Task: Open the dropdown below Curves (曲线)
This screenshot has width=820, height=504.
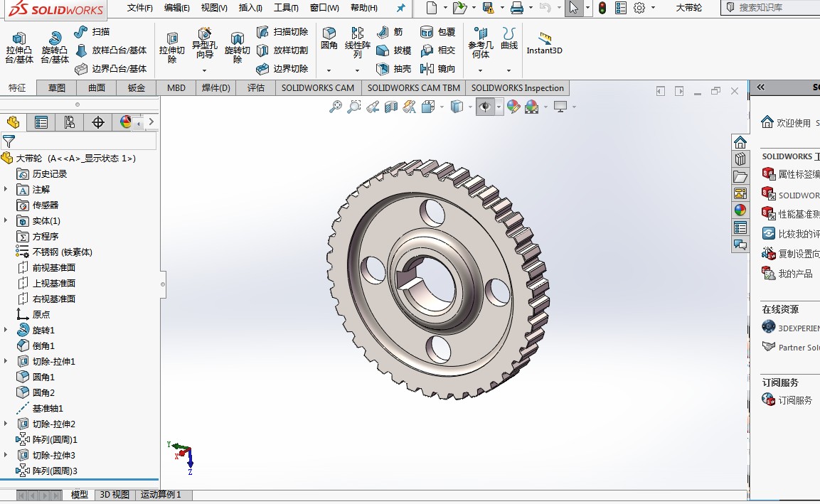Action: click(x=508, y=70)
